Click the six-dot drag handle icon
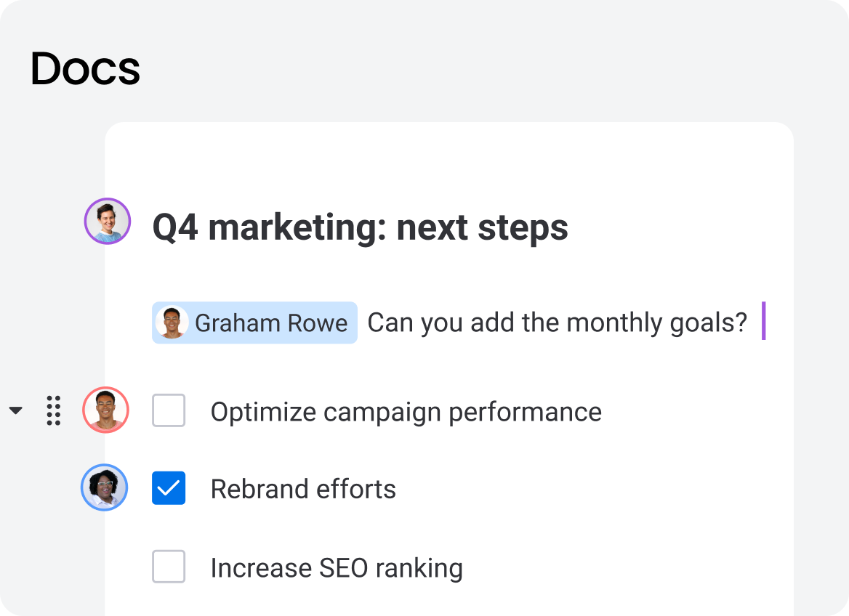Viewport: 849px width, 616px height. point(53,410)
